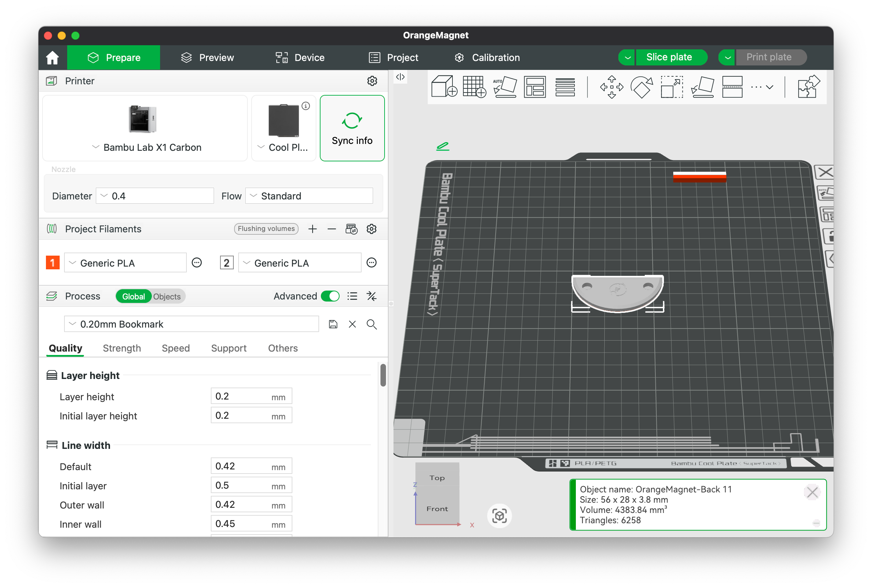
Task: Click the Add cube object icon
Action: (x=444, y=87)
